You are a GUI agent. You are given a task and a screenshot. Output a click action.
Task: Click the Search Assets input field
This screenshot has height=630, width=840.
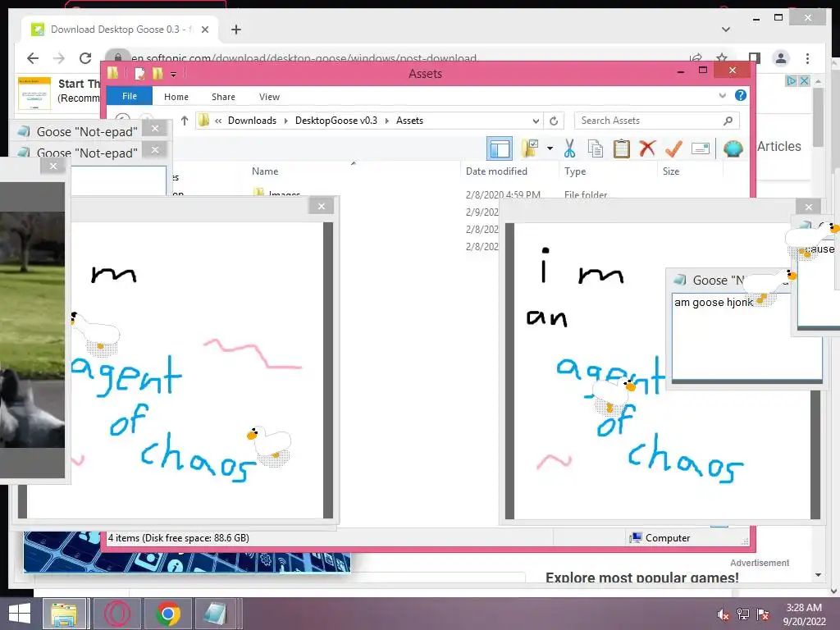tap(657, 121)
